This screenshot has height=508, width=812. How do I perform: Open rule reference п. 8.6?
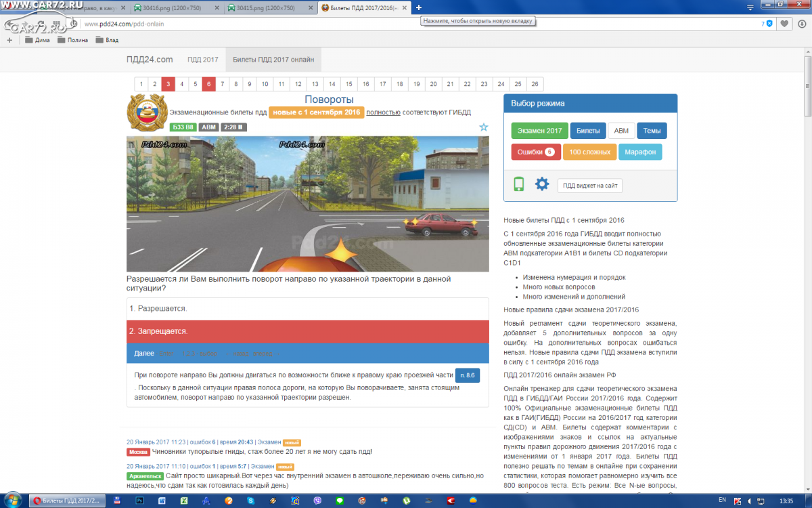(x=468, y=375)
